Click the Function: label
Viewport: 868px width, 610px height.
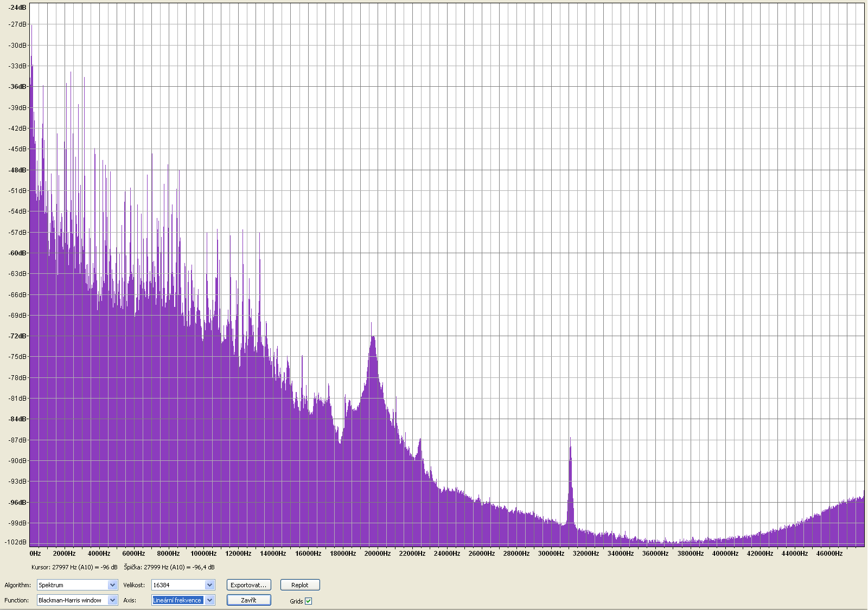tap(17, 600)
